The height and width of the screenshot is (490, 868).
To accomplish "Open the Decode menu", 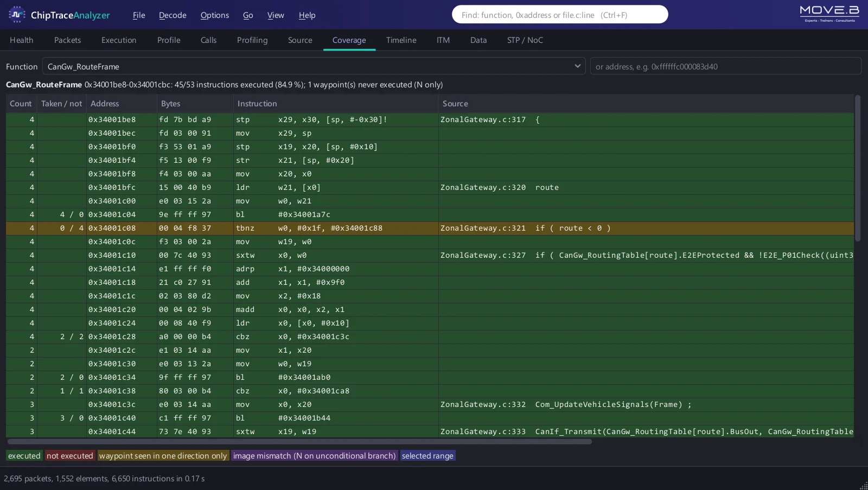I will pyautogui.click(x=173, y=15).
